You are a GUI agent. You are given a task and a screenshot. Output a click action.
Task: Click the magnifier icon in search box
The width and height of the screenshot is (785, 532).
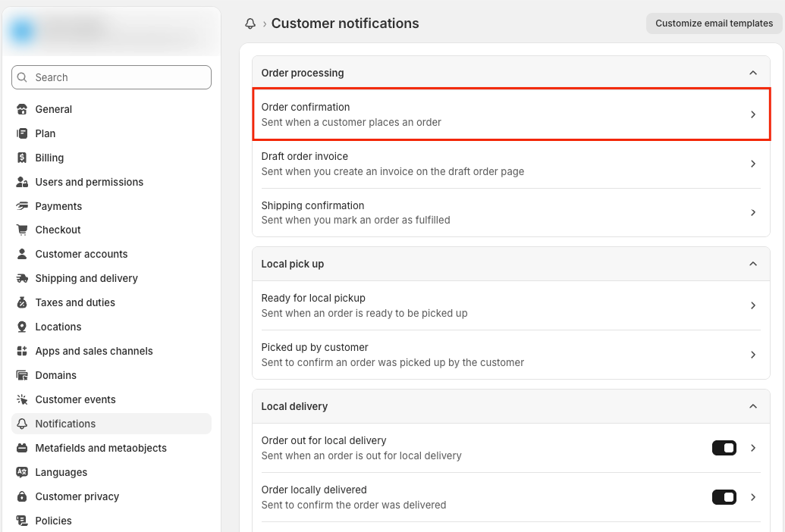point(22,77)
